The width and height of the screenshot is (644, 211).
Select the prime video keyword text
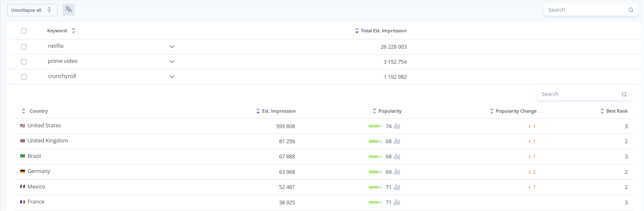[x=63, y=61]
